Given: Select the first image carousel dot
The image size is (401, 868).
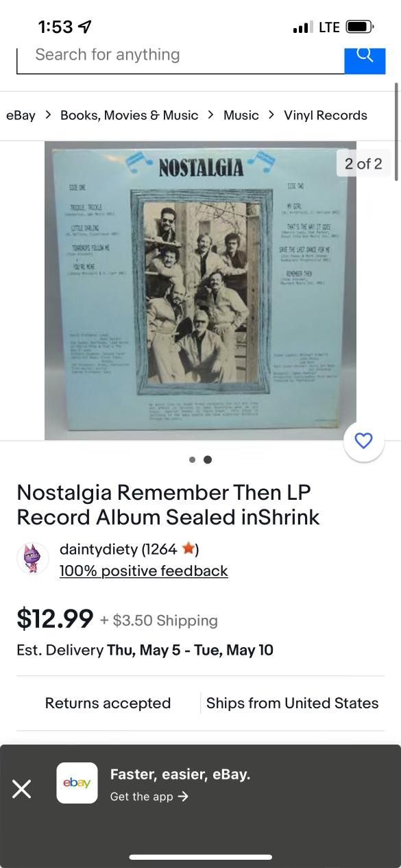Looking at the screenshot, I should 192,459.
